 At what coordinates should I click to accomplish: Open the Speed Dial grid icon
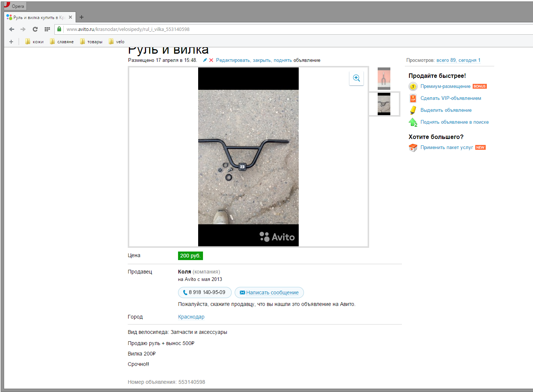click(x=47, y=29)
